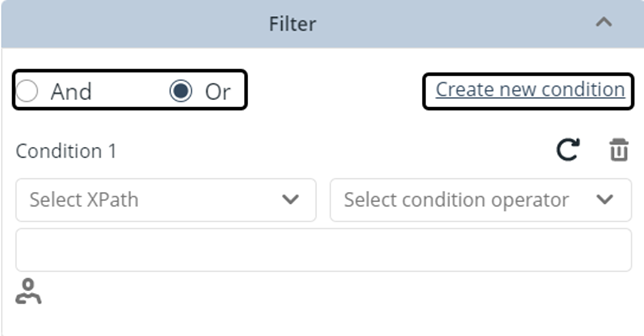Focus the empty condition value text box

point(324,250)
